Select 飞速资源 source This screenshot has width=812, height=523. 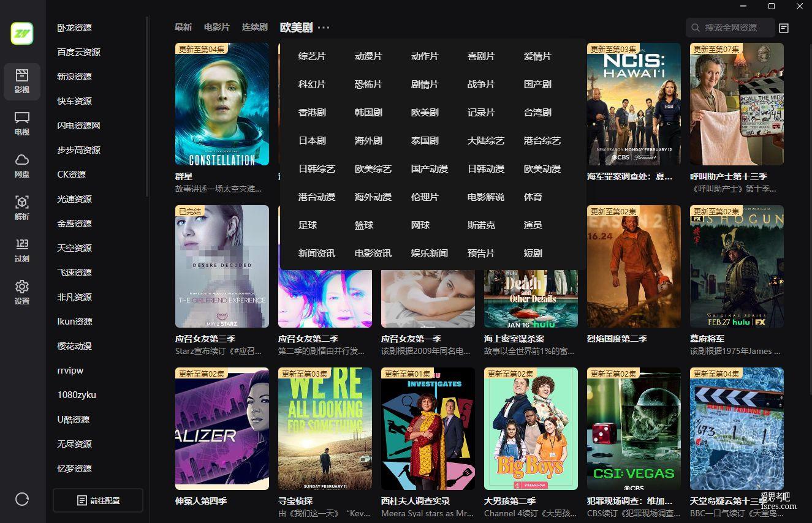click(x=75, y=273)
